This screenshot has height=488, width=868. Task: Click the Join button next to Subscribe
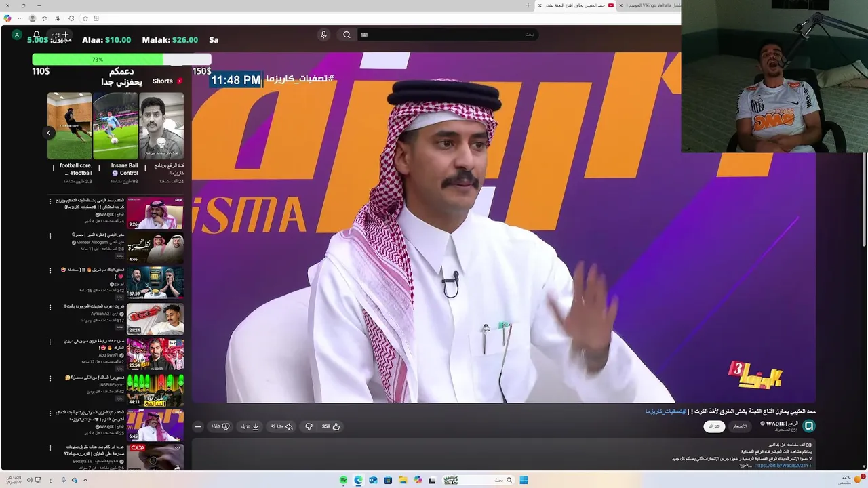coord(740,426)
